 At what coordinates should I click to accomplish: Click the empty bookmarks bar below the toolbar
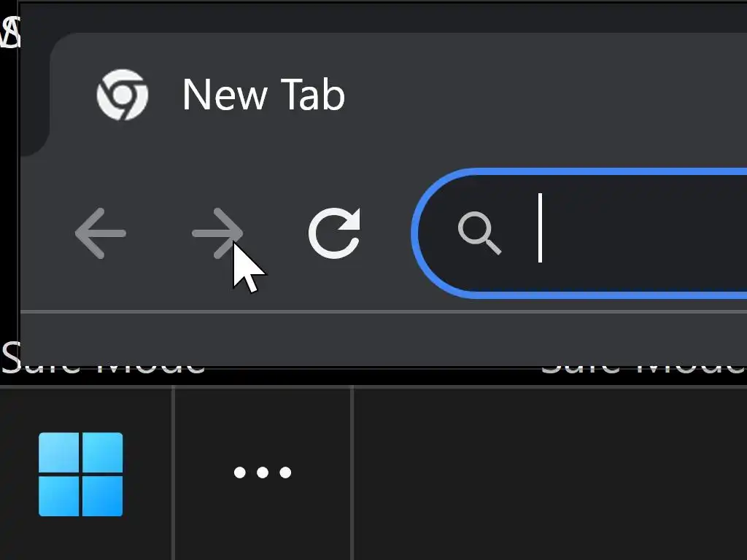(x=384, y=340)
